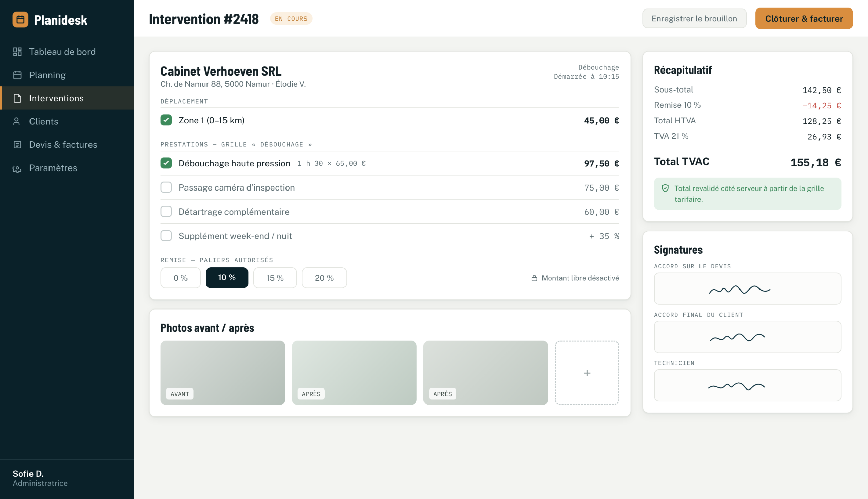
Task: Check Détartrage complémentaire
Action: [166, 212]
